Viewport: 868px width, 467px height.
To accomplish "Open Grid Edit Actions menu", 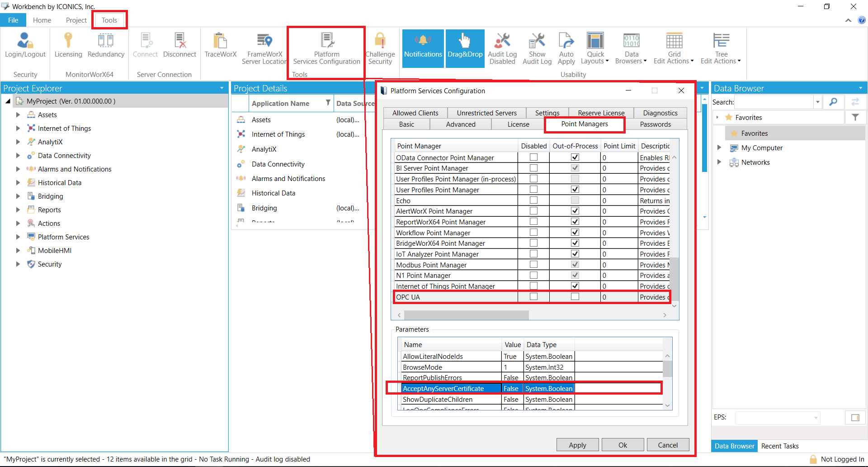I will coord(674,49).
